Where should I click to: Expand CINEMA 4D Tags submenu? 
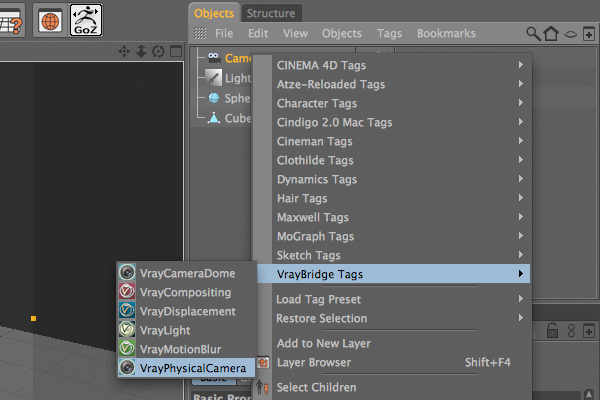point(401,65)
